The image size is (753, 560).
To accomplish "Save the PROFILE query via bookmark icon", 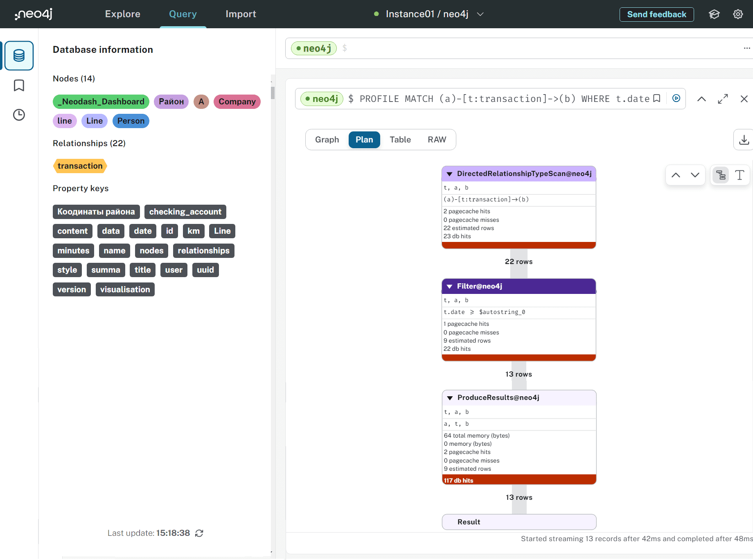I will (x=657, y=99).
